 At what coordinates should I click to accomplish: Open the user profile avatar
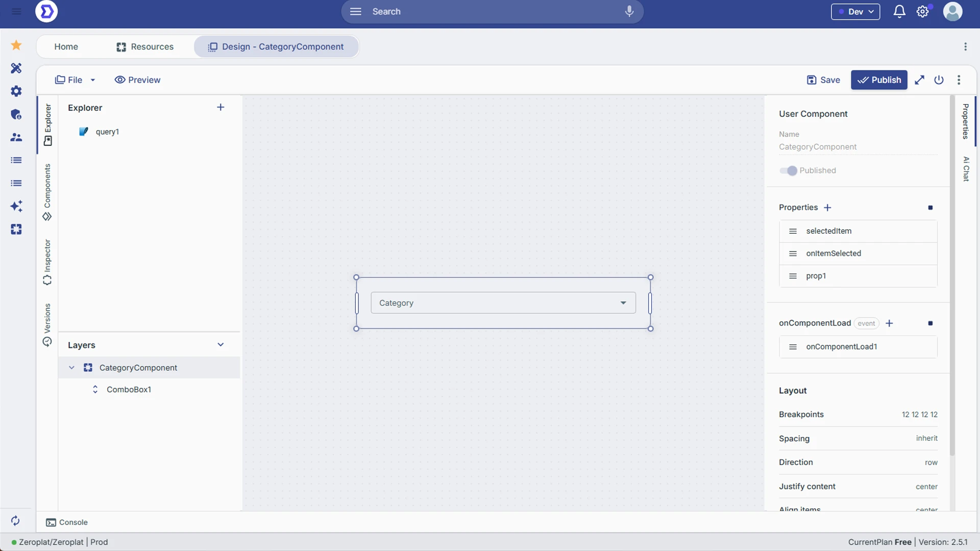(x=952, y=11)
